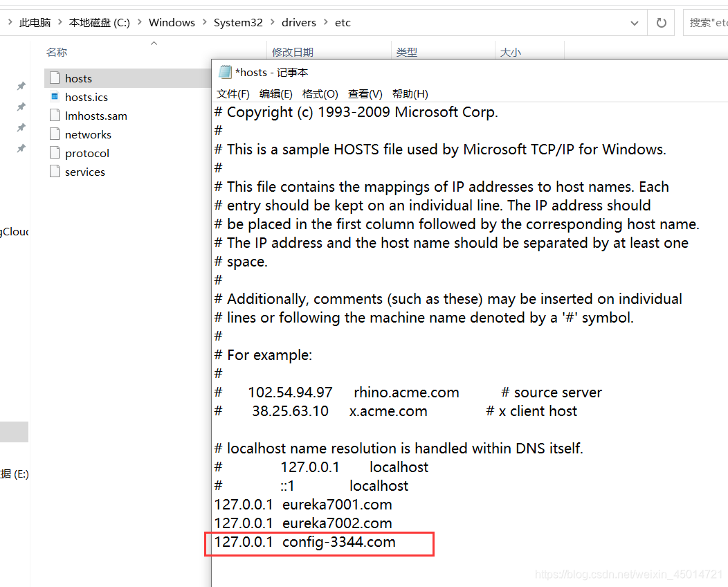Expand the chevron after 本地磁盘 (C:) in the path
This screenshot has width=728, height=587.
point(139,22)
